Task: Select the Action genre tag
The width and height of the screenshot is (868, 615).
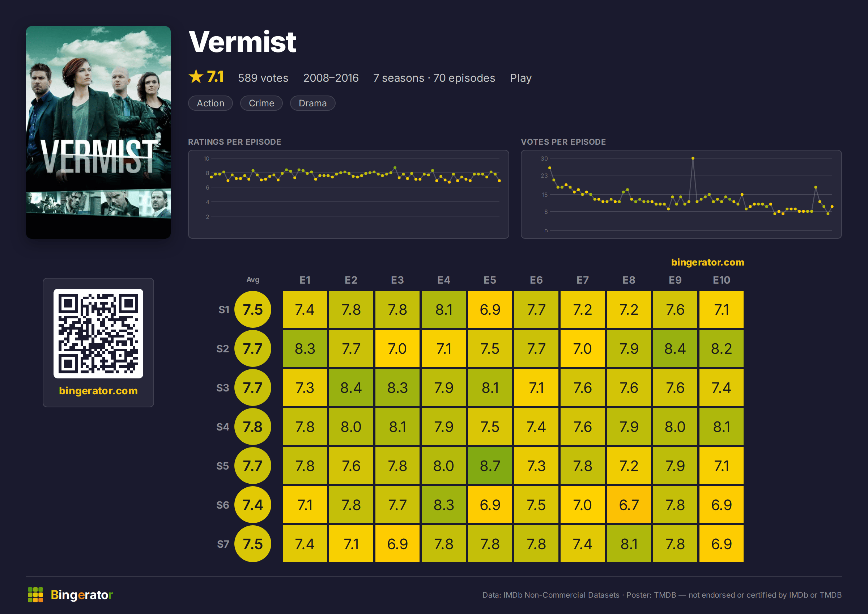Action: pos(210,103)
